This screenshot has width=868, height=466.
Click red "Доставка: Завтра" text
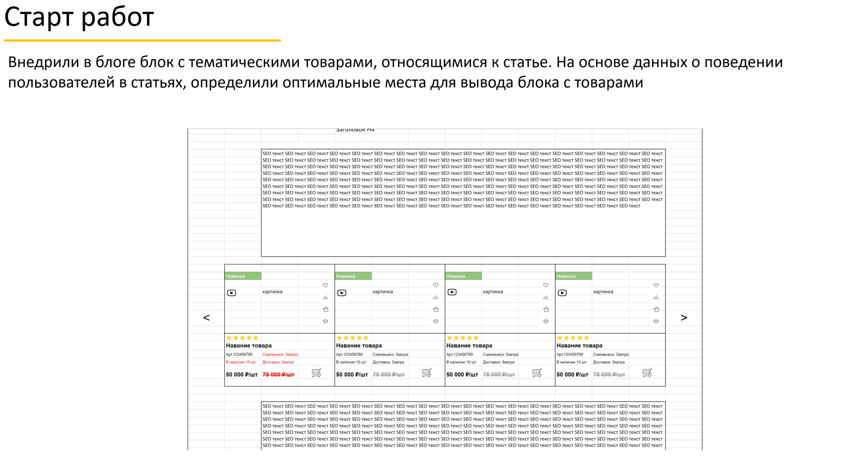pos(278,362)
